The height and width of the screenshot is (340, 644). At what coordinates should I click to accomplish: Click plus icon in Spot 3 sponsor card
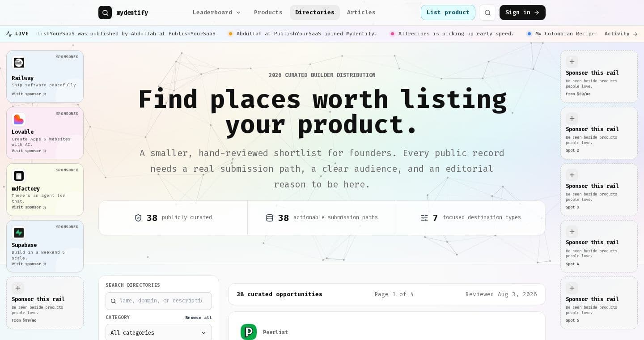[x=572, y=175]
